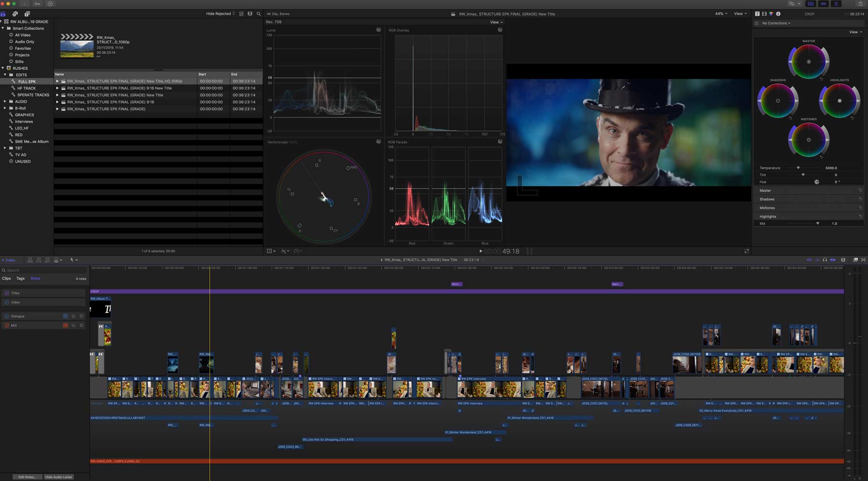The image size is (868, 481).
Task: Click the browser search magnifier icon
Action: pyautogui.click(x=258, y=13)
